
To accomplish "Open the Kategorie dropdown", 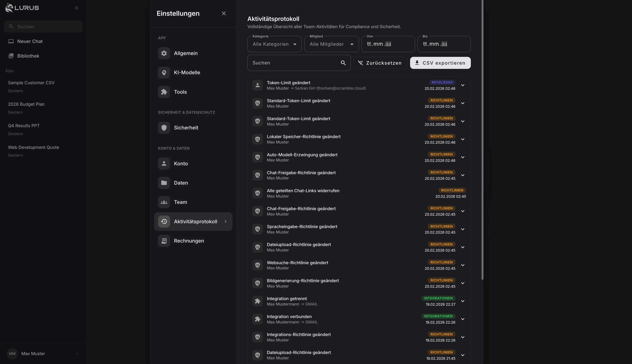I will pyautogui.click(x=274, y=44).
